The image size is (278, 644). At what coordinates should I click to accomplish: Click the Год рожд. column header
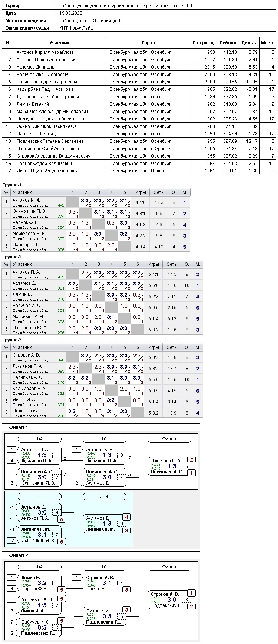pyautogui.click(x=203, y=43)
